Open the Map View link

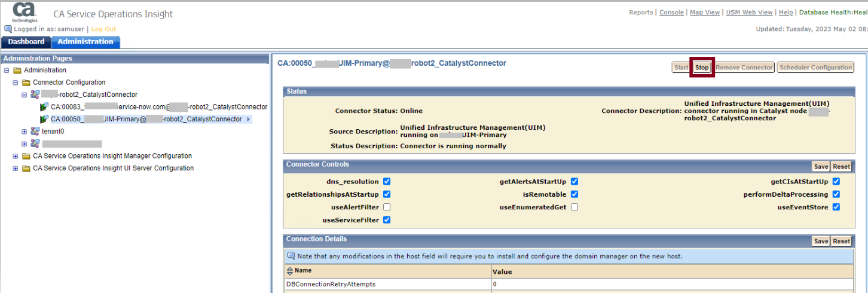705,13
